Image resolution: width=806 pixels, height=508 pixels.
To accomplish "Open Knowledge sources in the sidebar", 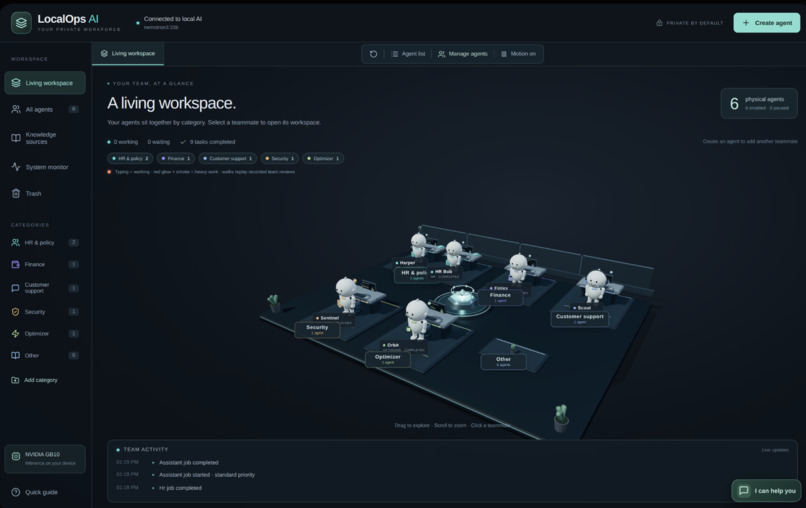I will pos(45,138).
